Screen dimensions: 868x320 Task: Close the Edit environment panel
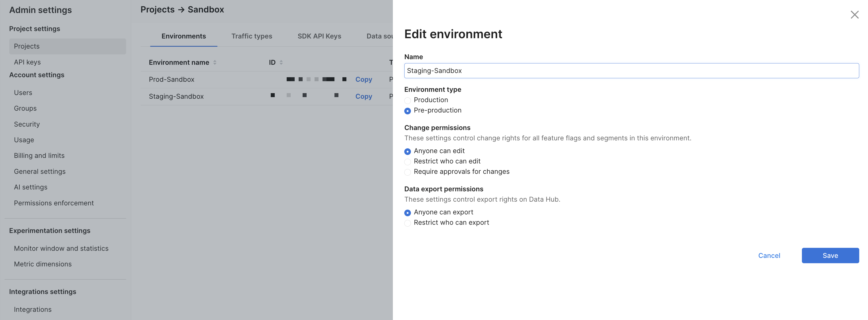854,15
